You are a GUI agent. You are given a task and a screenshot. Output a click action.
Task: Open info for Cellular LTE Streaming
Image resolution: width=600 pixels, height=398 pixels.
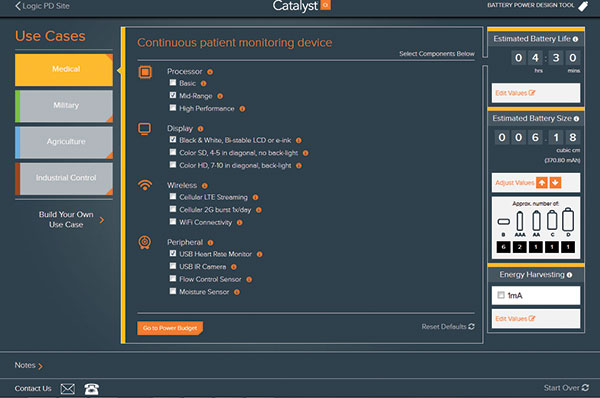pos(255,197)
